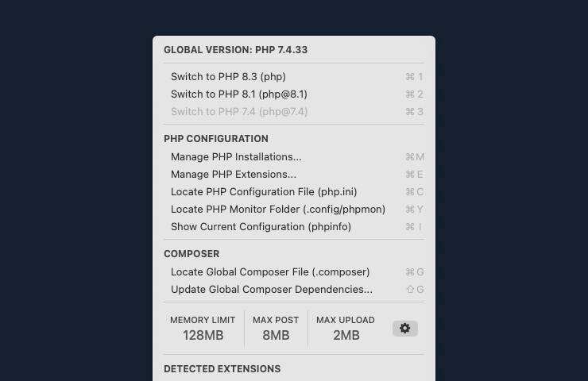This screenshot has width=588, height=381.
Task: Click the Composer section heading
Action: pos(191,254)
